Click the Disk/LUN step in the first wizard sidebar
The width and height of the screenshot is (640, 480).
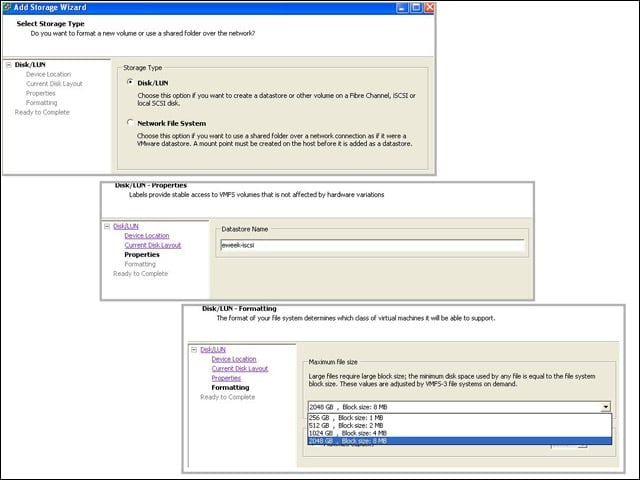coord(30,65)
